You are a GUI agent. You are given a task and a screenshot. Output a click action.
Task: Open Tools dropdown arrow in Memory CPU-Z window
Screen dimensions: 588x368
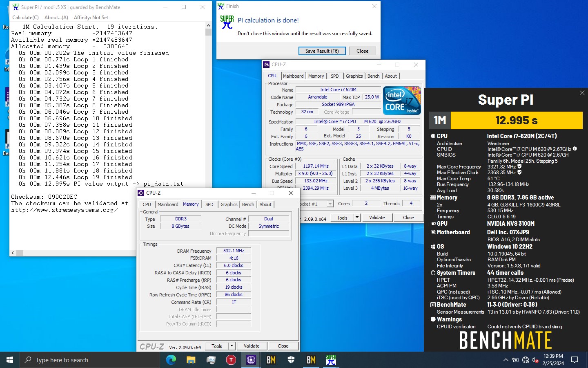[232, 346]
